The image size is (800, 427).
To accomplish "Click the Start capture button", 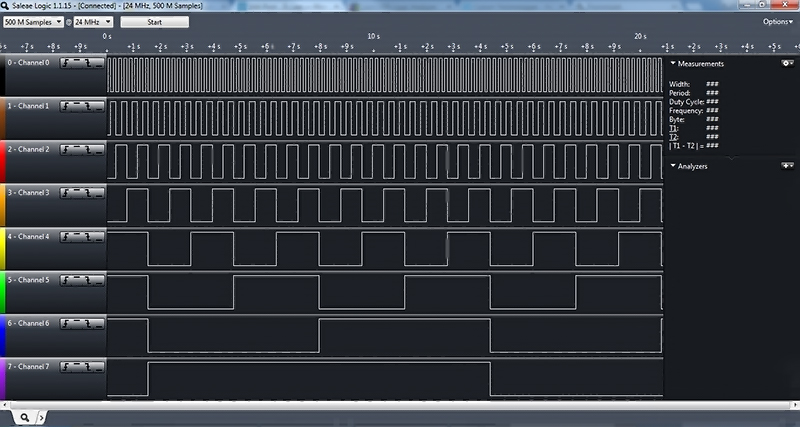I will click(x=154, y=21).
